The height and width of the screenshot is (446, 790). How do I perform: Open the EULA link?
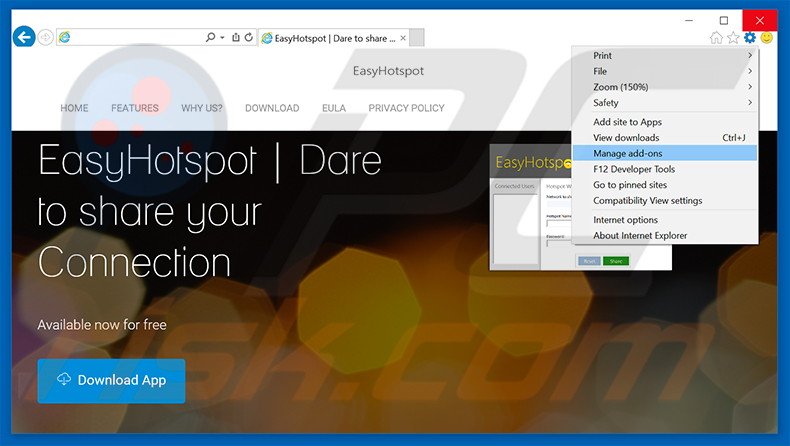click(334, 108)
